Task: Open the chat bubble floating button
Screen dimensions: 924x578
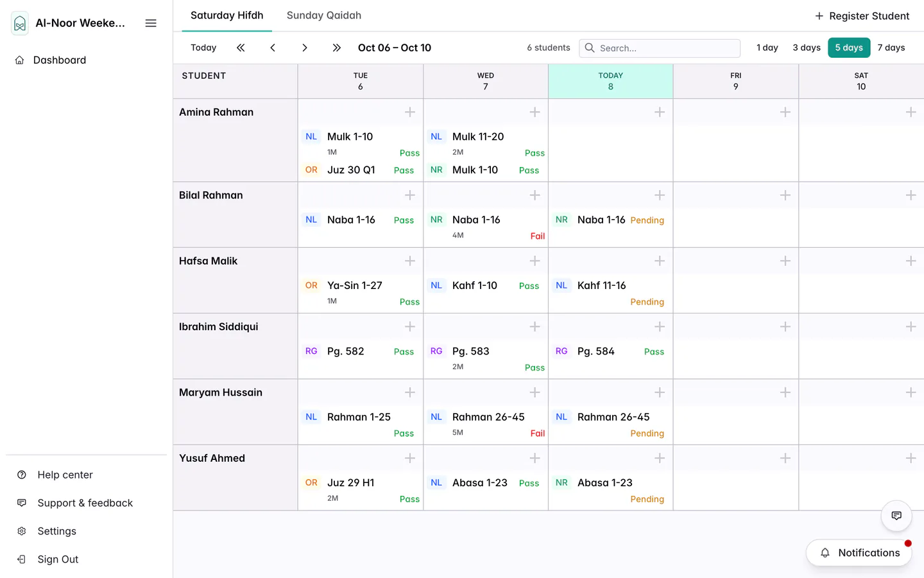Action: tap(896, 516)
